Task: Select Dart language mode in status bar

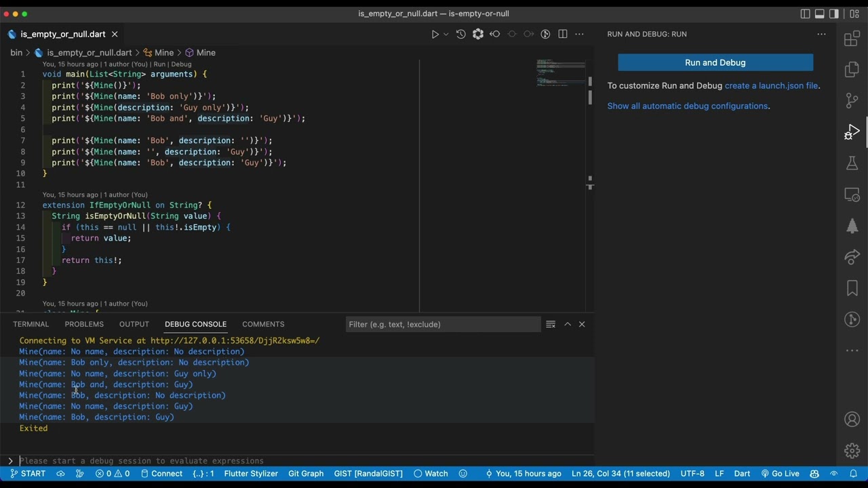Action: pos(742,474)
